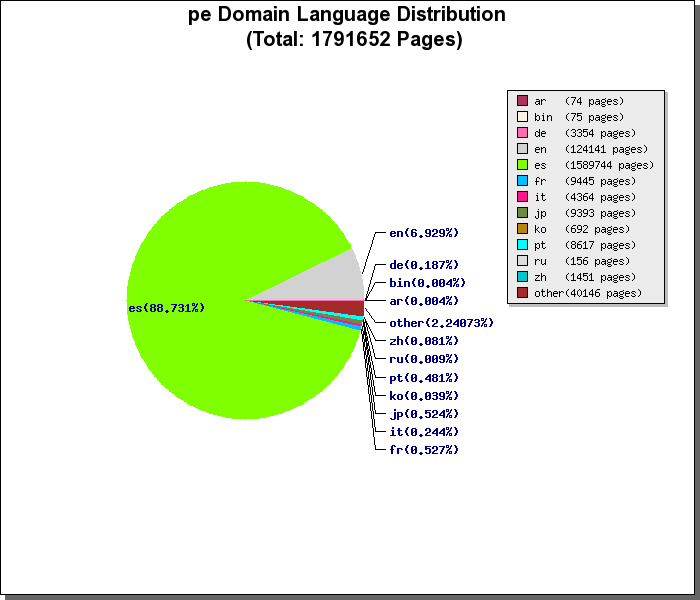
Task: Click the es legend color swatch
Action: point(522,165)
